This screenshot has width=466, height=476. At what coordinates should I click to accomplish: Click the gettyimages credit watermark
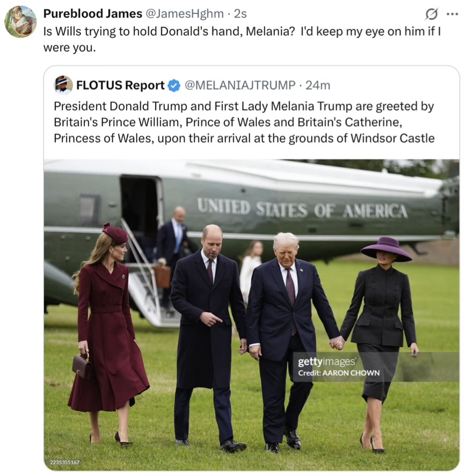point(326,362)
